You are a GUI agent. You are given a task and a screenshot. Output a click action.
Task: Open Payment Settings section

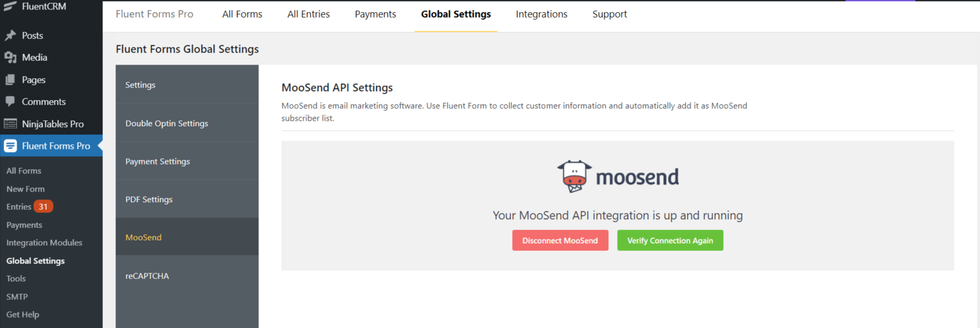(x=187, y=161)
